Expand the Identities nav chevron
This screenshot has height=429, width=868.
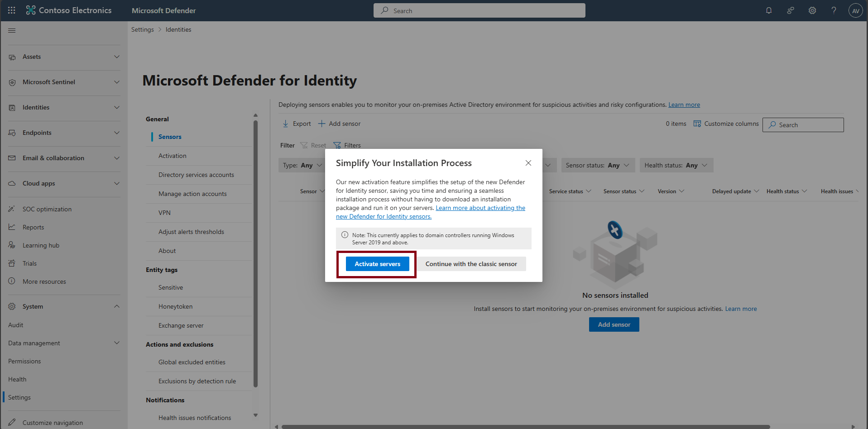point(117,107)
